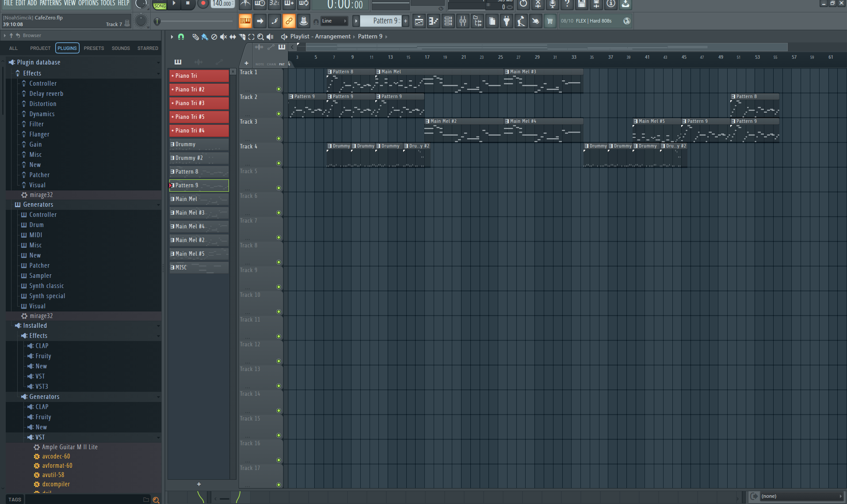Click the help question mark icon
Image resolution: width=847 pixels, height=504 pixels.
pos(567,4)
